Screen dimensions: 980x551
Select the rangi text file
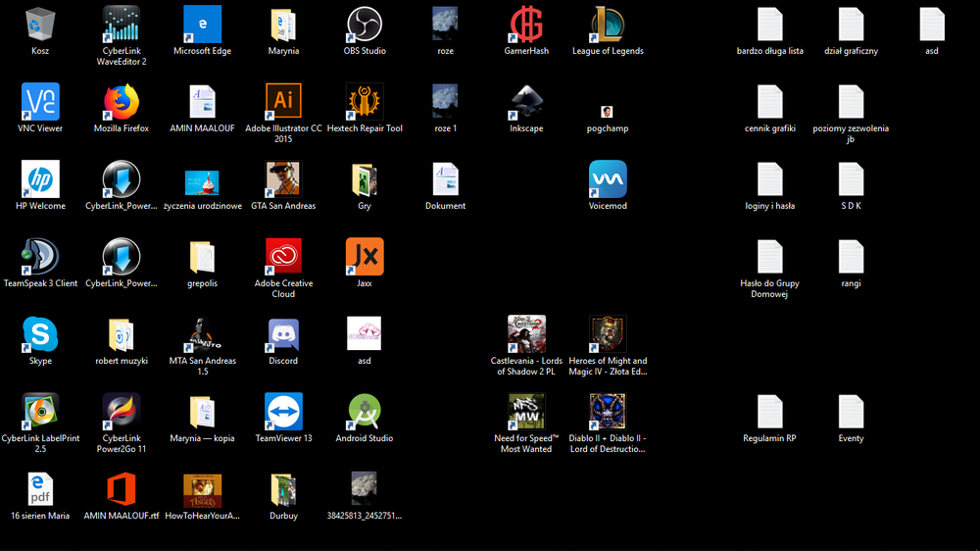point(851,257)
